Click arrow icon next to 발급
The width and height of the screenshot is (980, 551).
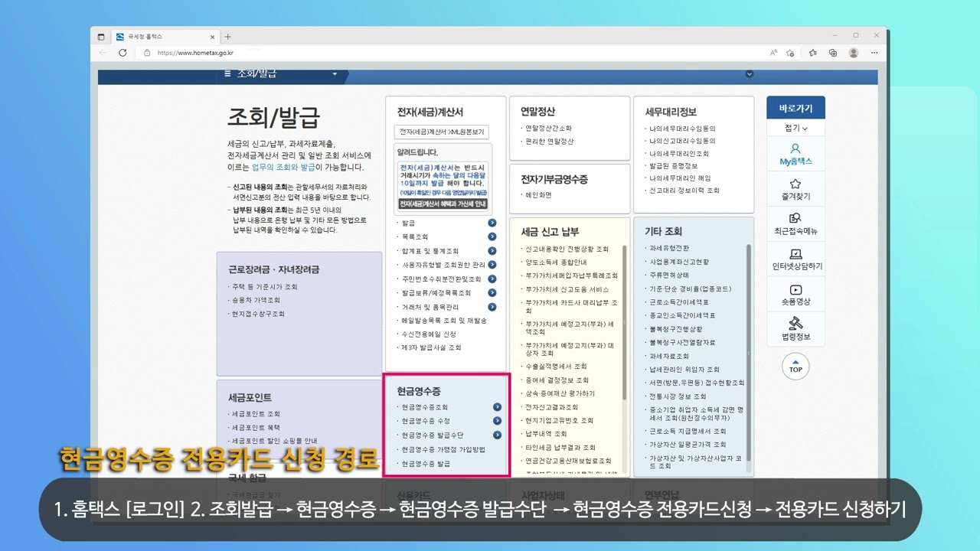pos(492,223)
